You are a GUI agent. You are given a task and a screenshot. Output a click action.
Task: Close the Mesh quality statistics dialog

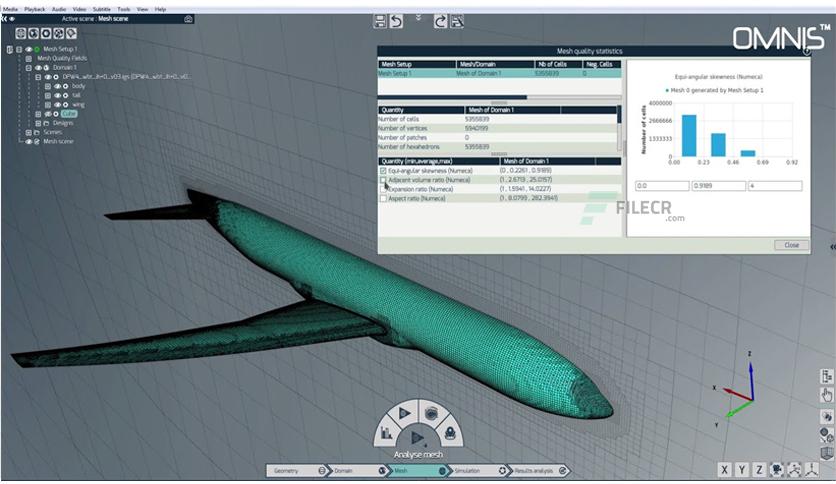click(x=791, y=245)
